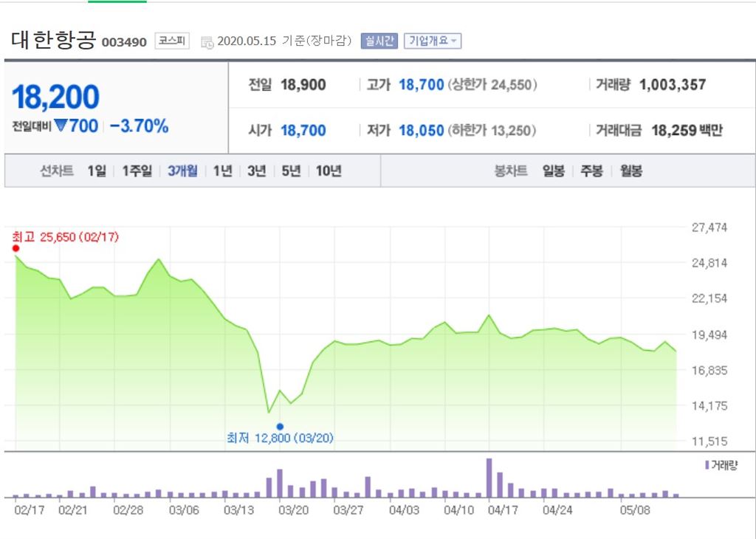Click the 시가 value 18,700
The image size is (756, 539).
coord(303,130)
